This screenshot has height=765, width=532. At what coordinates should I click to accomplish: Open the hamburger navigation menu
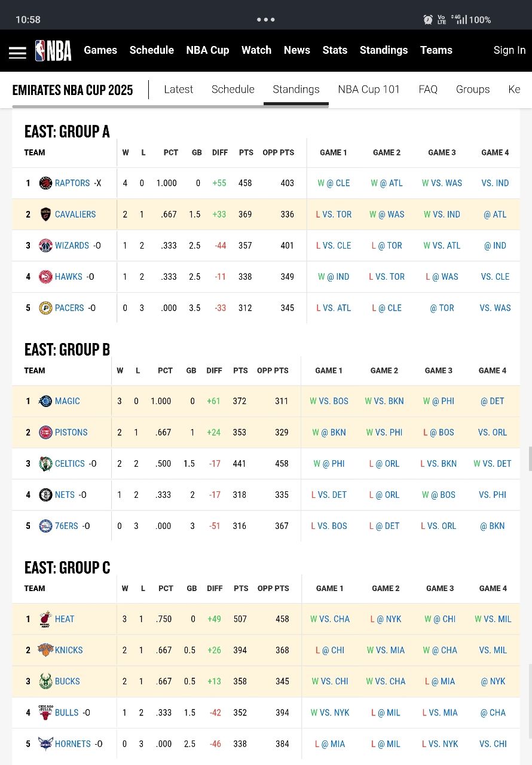tap(17, 53)
